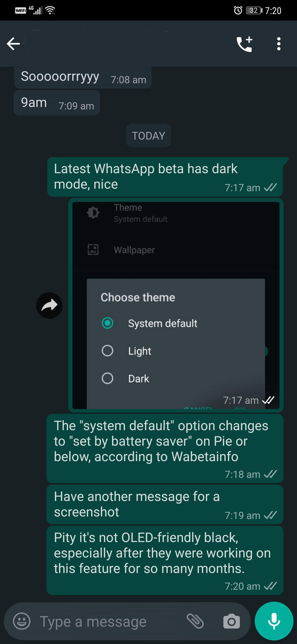Select the Light theme radio button
The height and width of the screenshot is (644, 297).
pyautogui.click(x=107, y=351)
